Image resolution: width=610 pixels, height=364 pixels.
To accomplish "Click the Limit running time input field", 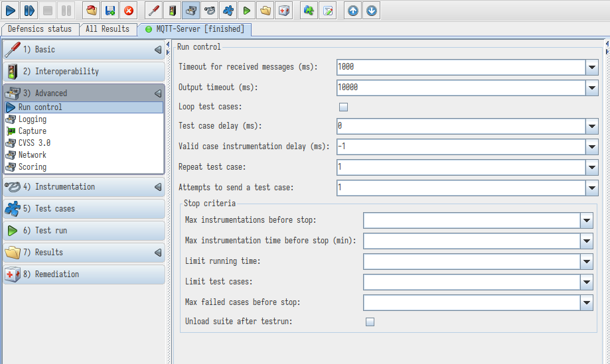I will click(x=472, y=262).
